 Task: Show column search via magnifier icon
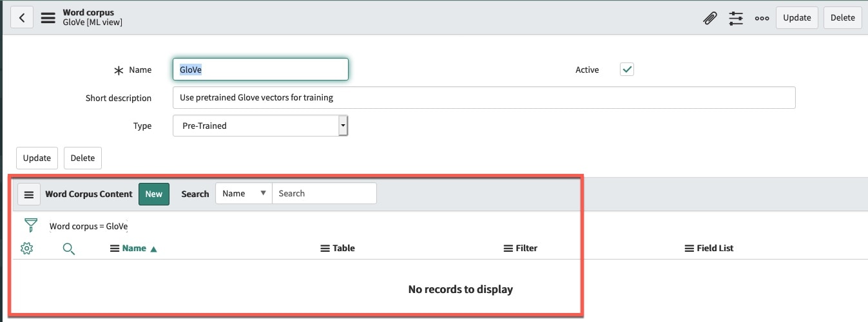click(x=69, y=248)
